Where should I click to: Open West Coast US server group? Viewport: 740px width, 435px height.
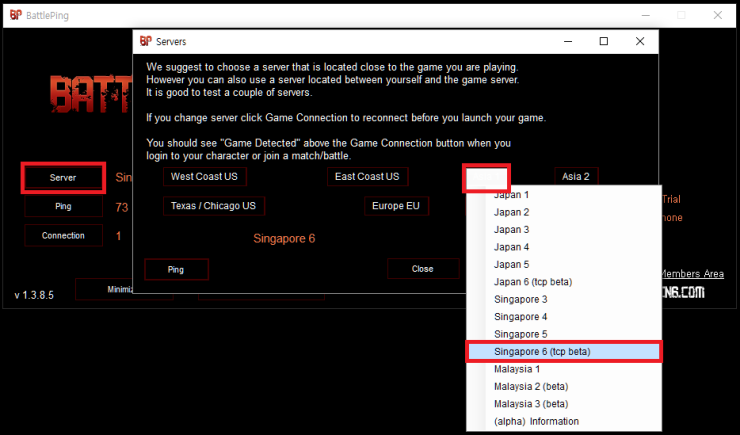tap(204, 176)
